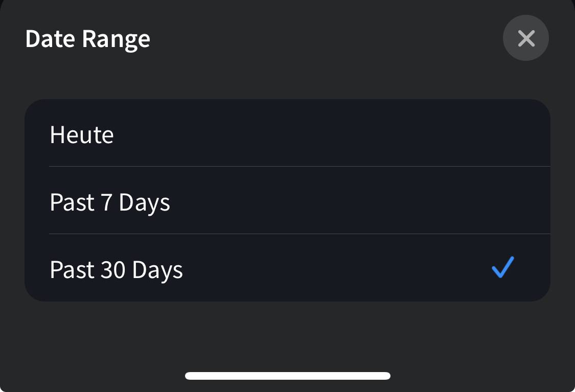The width and height of the screenshot is (575, 392).
Task: Switch the range to the past week
Action: point(287,201)
